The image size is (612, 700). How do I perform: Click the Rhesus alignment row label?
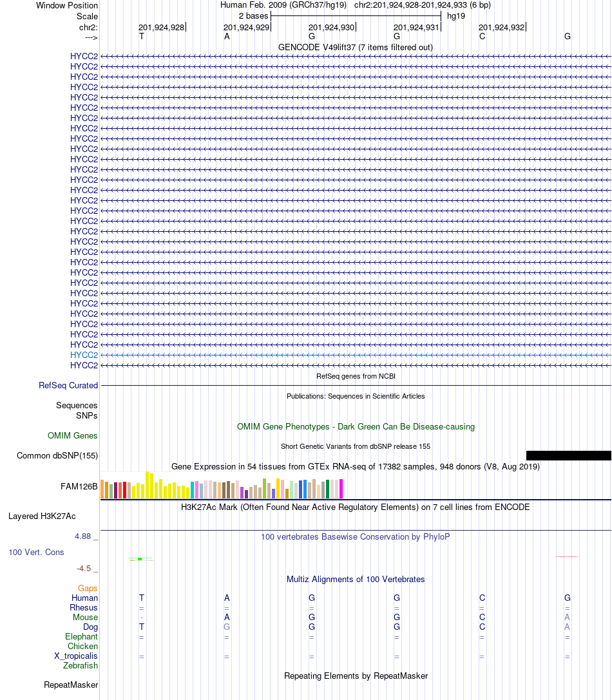coord(84,607)
